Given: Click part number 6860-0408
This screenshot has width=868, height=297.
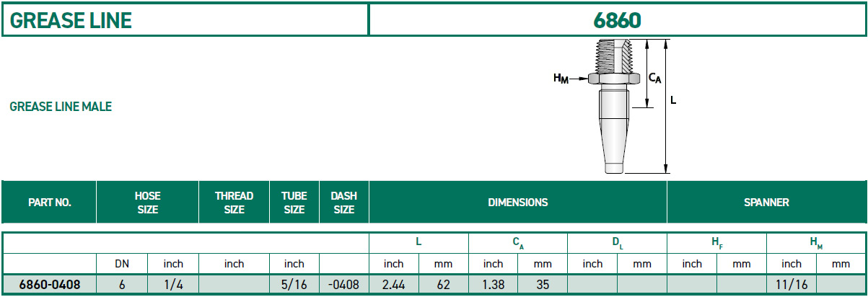Looking at the screenshot, I should click(x=49, y=285).
